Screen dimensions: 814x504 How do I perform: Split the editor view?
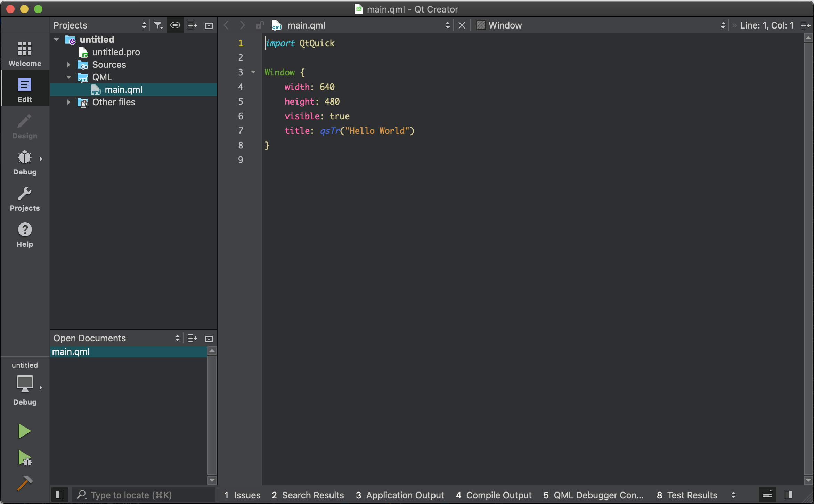(x=805, y=25)
